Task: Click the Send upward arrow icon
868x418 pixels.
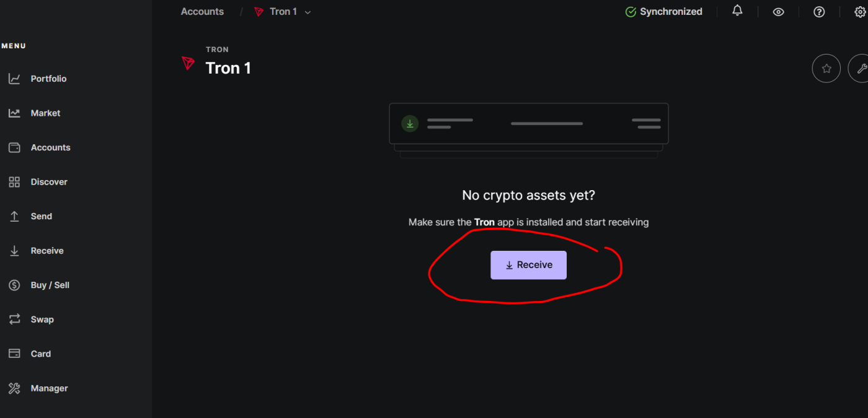Action: (14, 216)
